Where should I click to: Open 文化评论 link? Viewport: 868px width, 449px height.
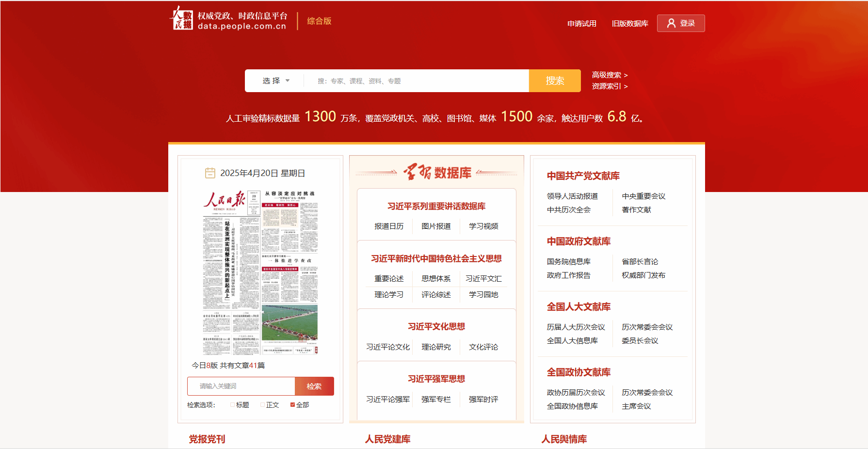coord(483,347)
